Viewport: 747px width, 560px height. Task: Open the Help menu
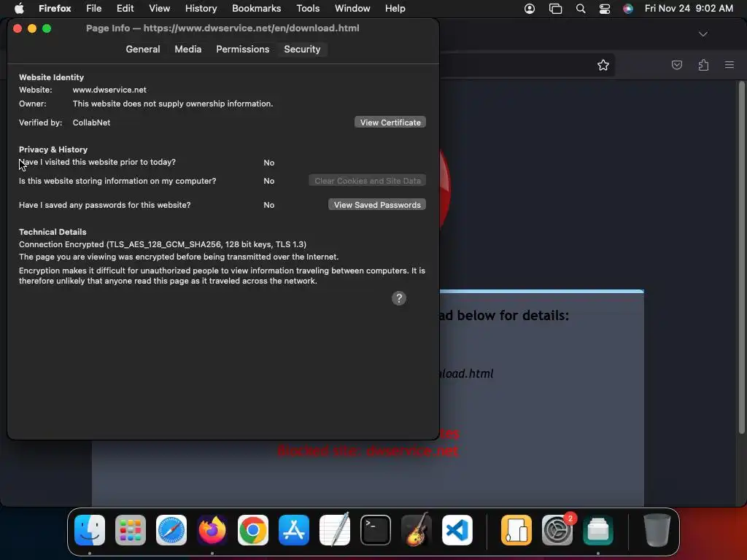(x=395, y=8)
